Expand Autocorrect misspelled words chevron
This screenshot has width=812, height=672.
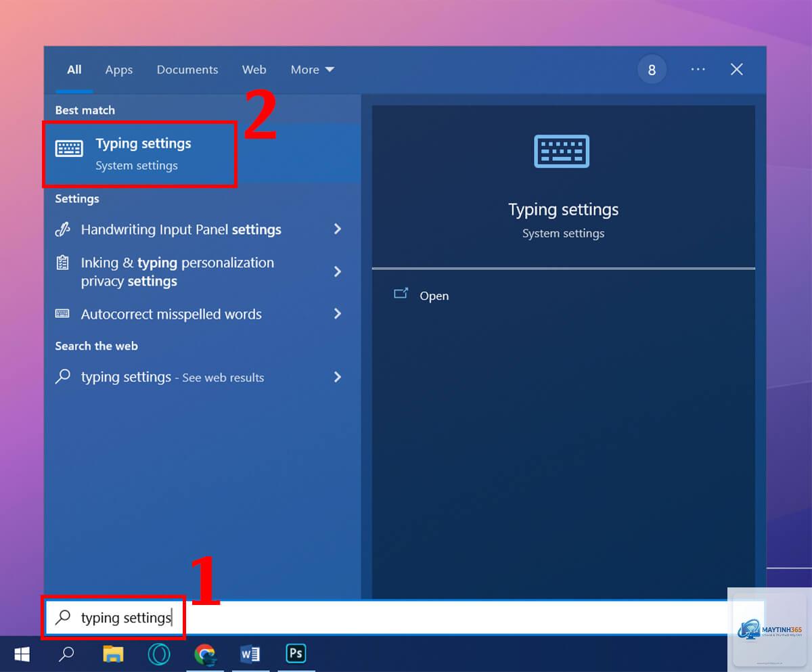pyautogui.click(x=338, y=313)
